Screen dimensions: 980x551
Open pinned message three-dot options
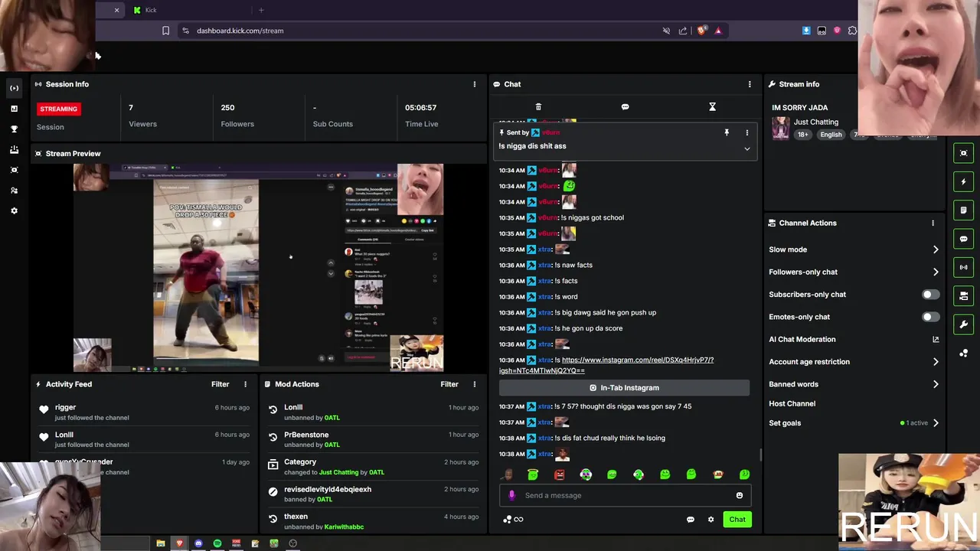point(747,132)
